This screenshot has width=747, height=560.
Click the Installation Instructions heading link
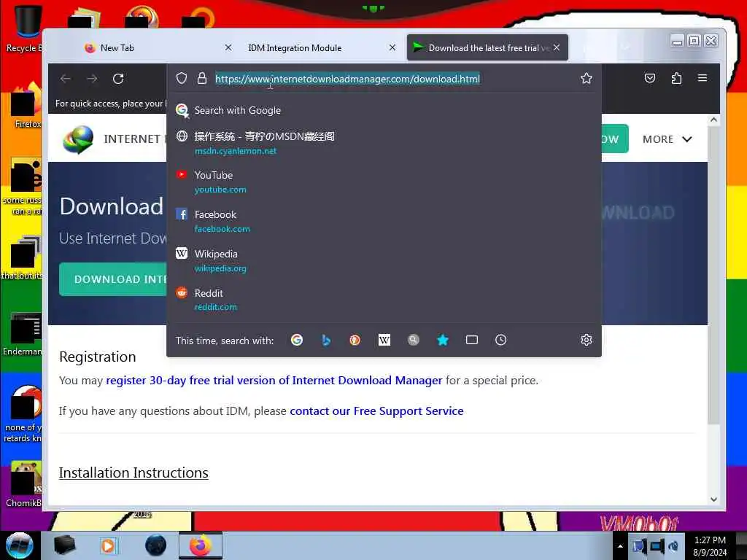point(133,472)
